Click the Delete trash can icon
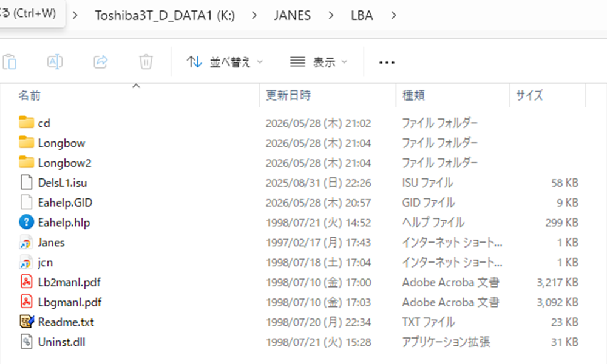 pos(146,62)
